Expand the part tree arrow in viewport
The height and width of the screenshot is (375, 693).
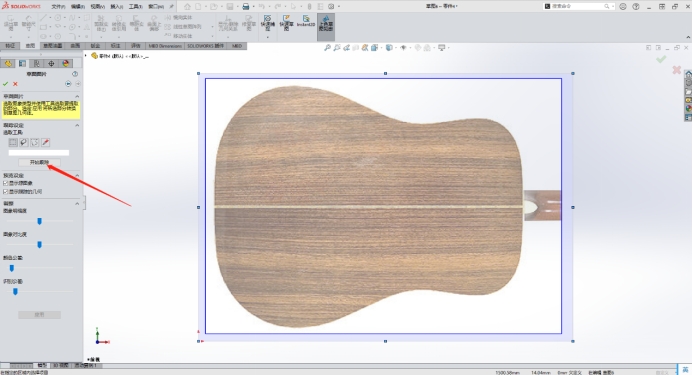(86, 56)
